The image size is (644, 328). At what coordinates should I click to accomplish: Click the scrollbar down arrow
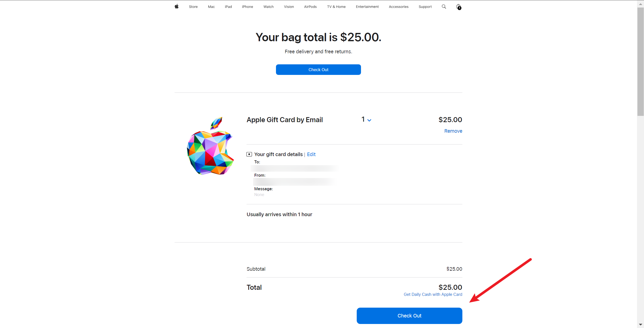640,325
